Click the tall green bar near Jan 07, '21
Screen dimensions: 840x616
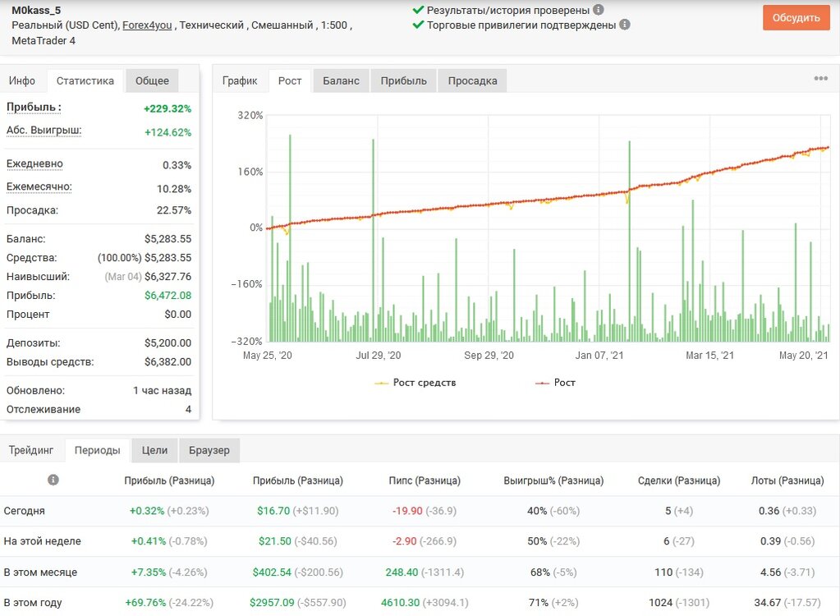(x=630, y=241)
